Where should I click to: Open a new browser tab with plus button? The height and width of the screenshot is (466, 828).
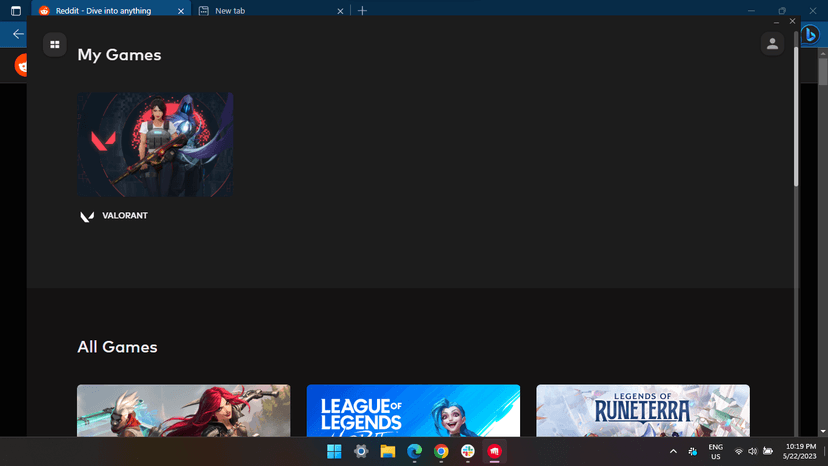pos(362,11)
